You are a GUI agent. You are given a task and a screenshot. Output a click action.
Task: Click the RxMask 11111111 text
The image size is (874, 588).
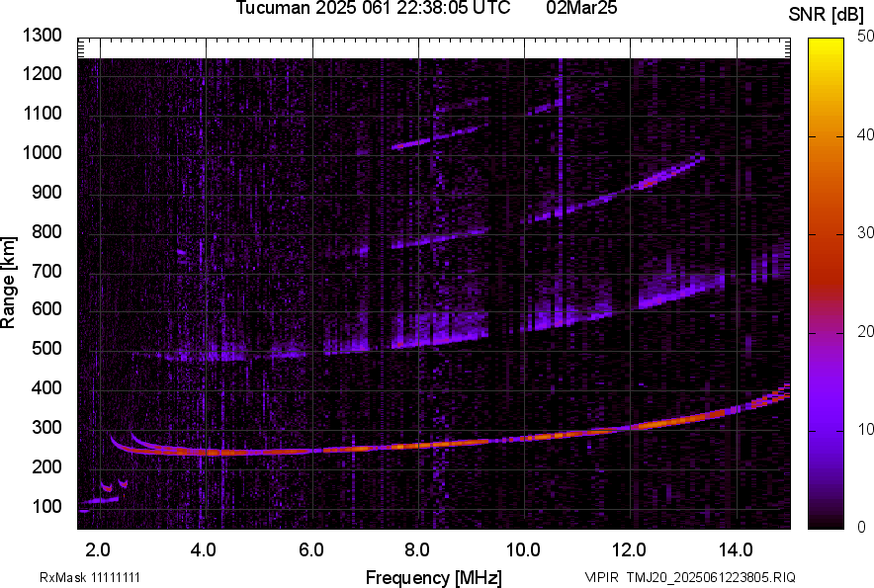point(97,577)
